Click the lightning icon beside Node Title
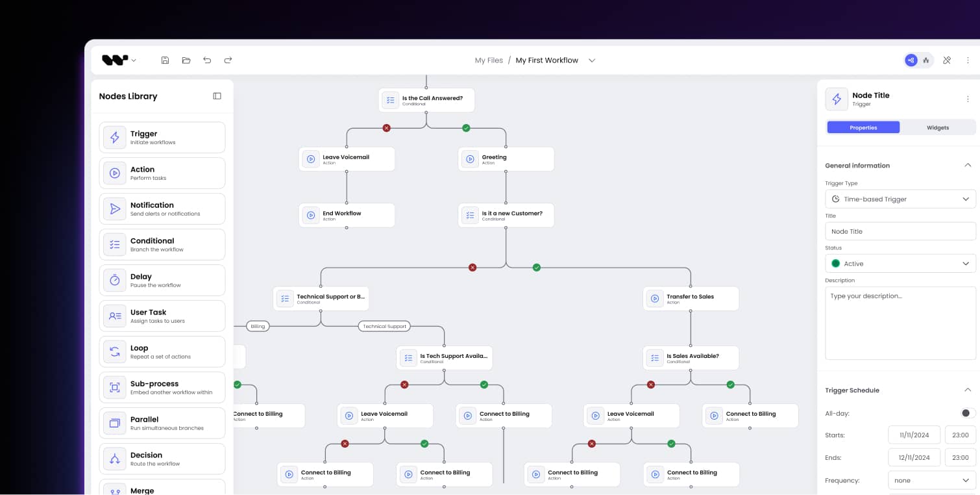980x495 pixels. 836,99
